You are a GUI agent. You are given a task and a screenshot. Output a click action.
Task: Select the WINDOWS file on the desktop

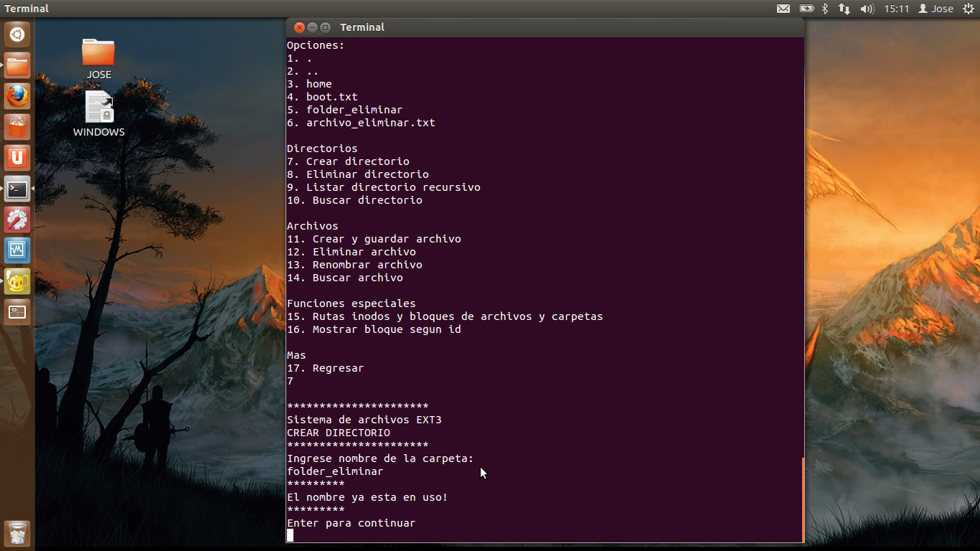pyautogui.click(x=99, y=114)
